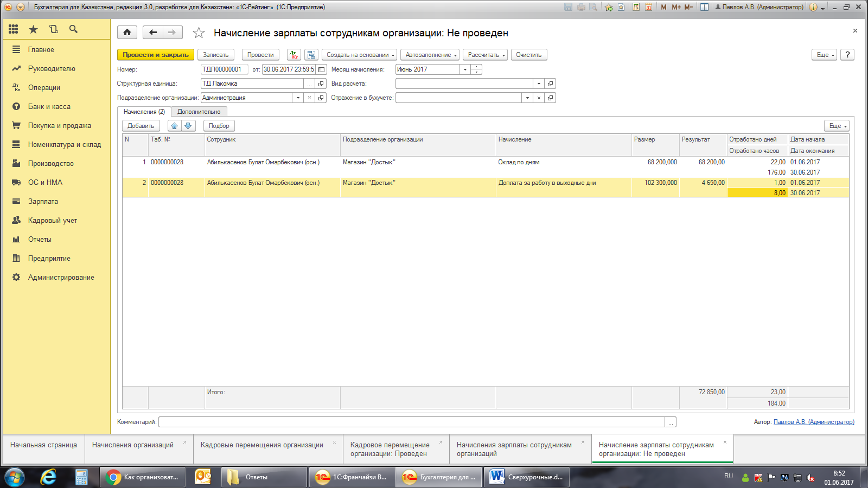The height and width of the screenshot is (488, 868).
Task: Toggle the window layout icon in title bar
Action: coord(704,7)
